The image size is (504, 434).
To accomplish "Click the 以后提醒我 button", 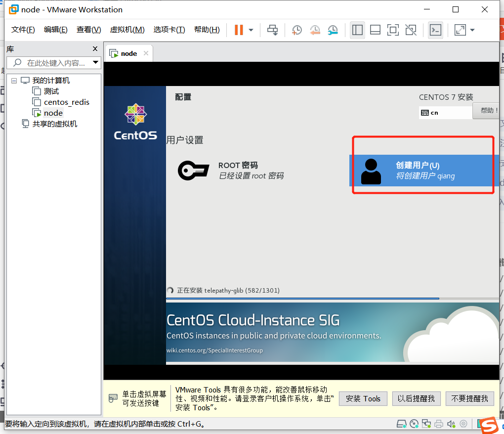I will 416,399.
